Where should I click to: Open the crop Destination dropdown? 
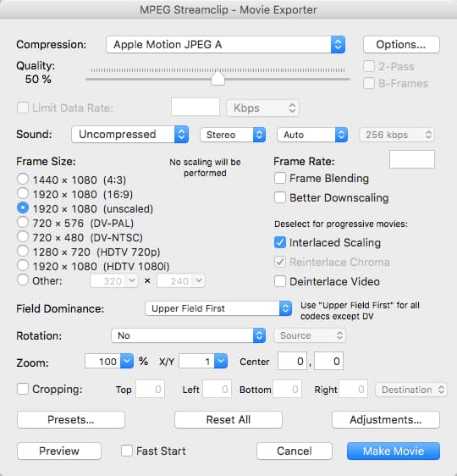point(411,390)
